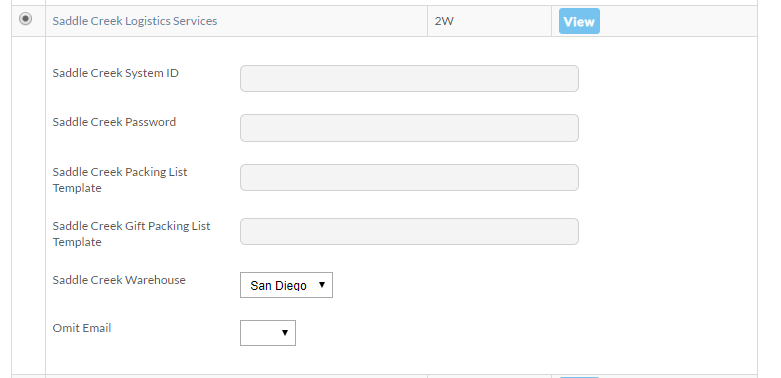Click the Saddle Creek System ID label
781x378 pixels.
116,73
